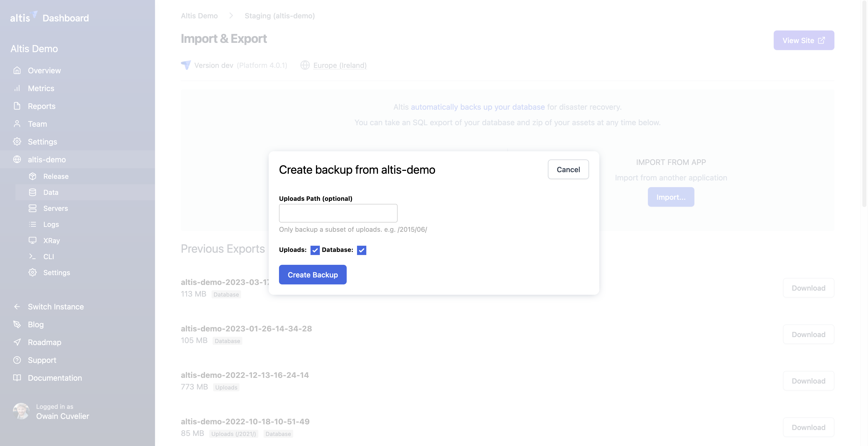Expand the altis-demo tree item

(x=47, y=159)
